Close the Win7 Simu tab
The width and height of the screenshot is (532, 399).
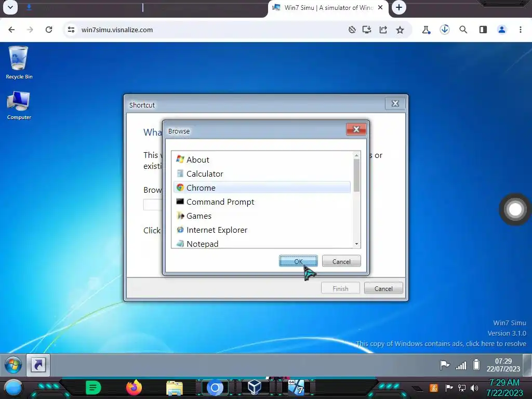pyautogui.click(x=380, y=7)
